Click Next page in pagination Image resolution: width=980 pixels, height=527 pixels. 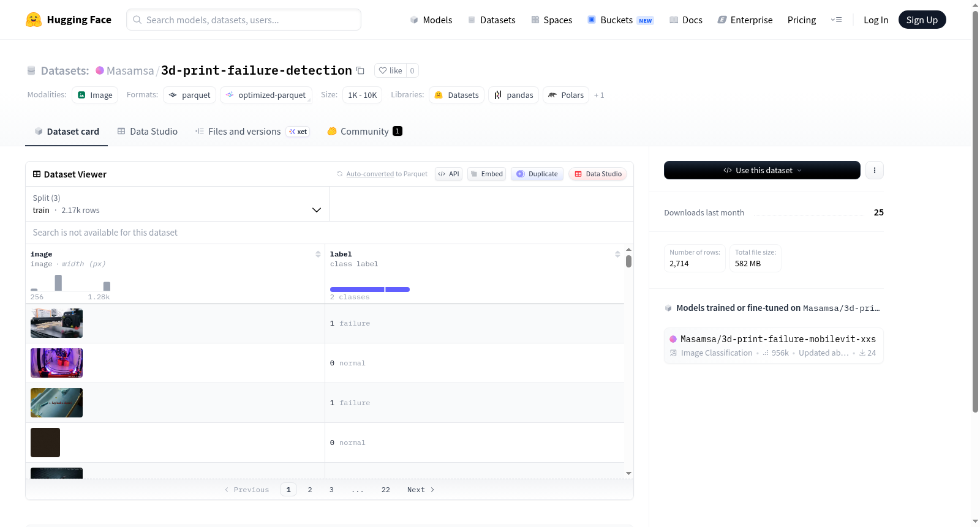pyautogui.click(x=421, y=490)
